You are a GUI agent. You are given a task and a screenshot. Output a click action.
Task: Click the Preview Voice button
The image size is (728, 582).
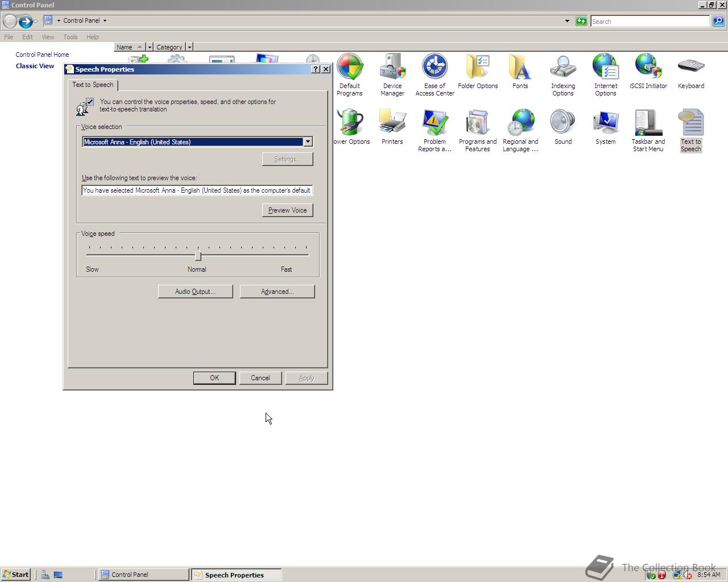click(287, 210)
